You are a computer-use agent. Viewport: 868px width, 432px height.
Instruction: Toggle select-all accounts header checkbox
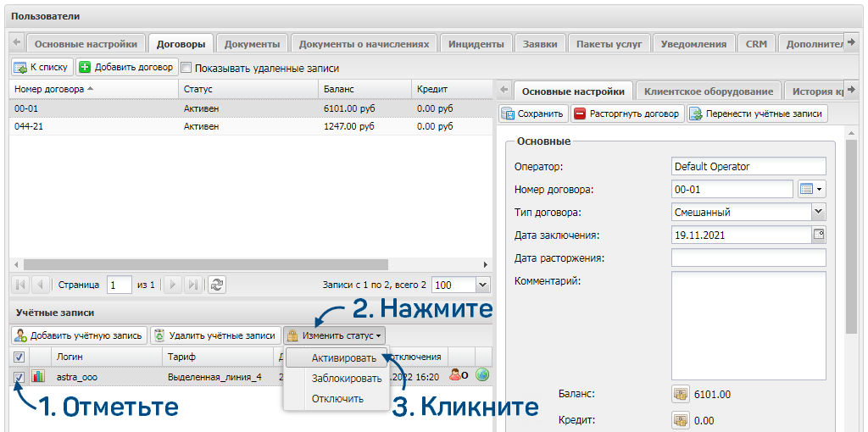tap(19, 357)
